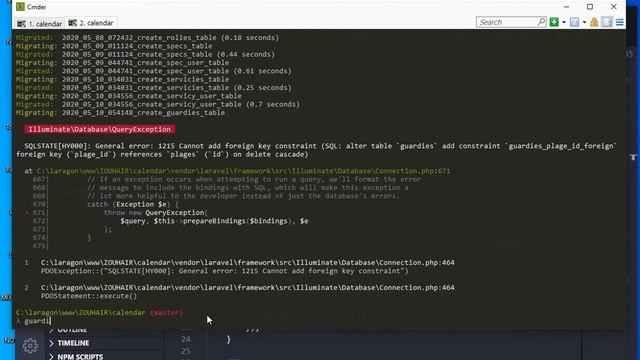Switch to the '1. calendar' console tab
The height and width of the screenshot is (360, 640).
[39, 23]
